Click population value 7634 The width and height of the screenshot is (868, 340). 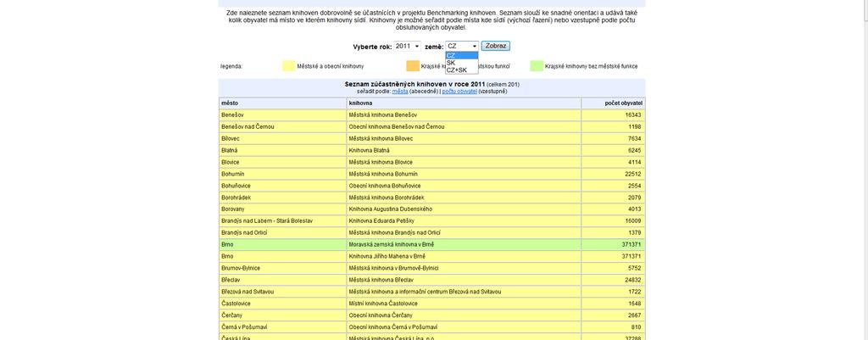[x=634, y=138]
